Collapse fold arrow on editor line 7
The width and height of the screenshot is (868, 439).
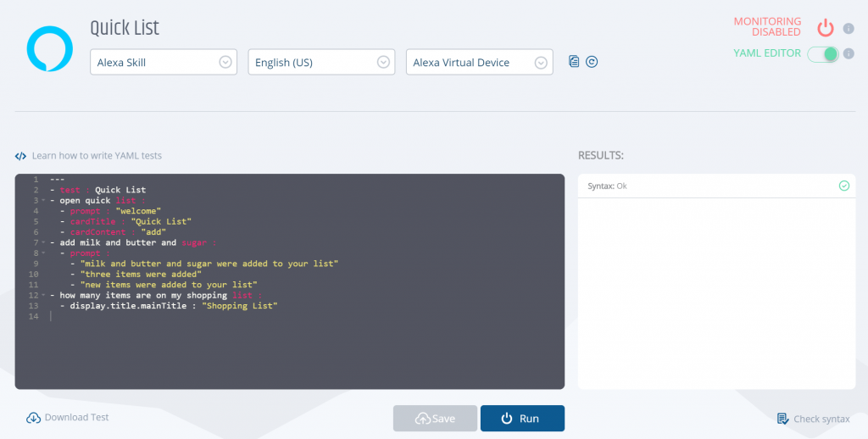(x=43, y=242)
